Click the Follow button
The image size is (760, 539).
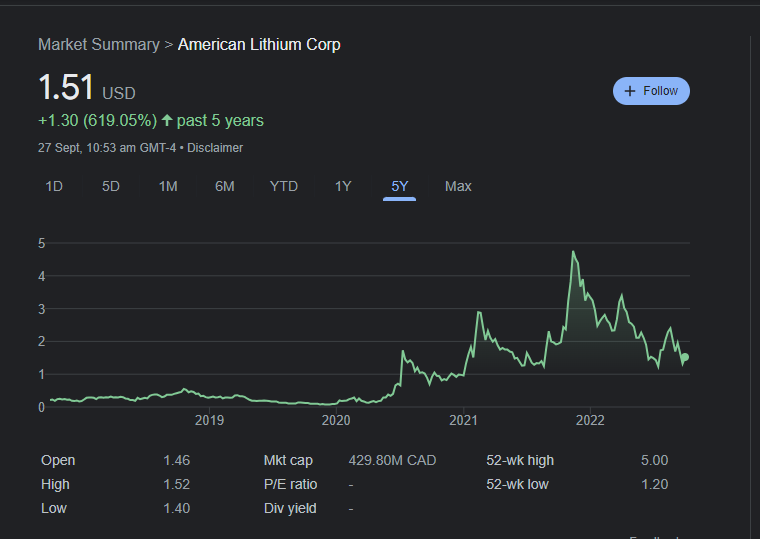651,91
